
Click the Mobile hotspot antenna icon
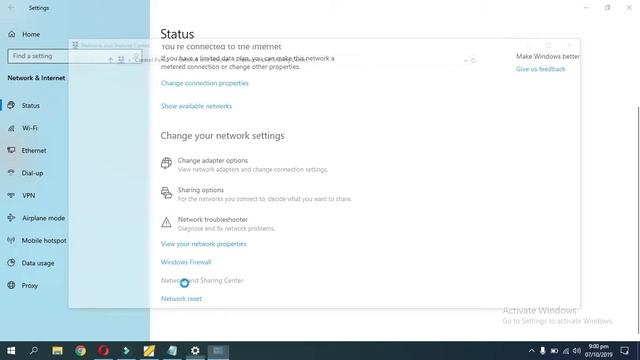coord(11,240)
